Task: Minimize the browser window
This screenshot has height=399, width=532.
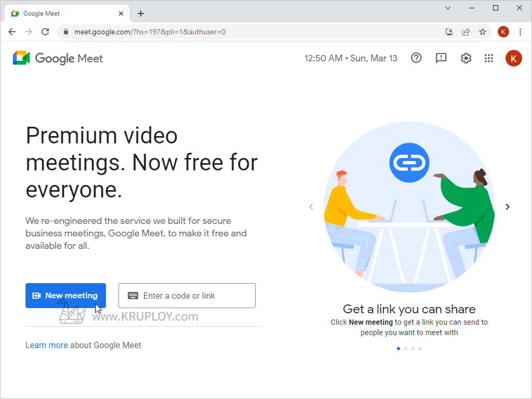Action: point(472,8)
